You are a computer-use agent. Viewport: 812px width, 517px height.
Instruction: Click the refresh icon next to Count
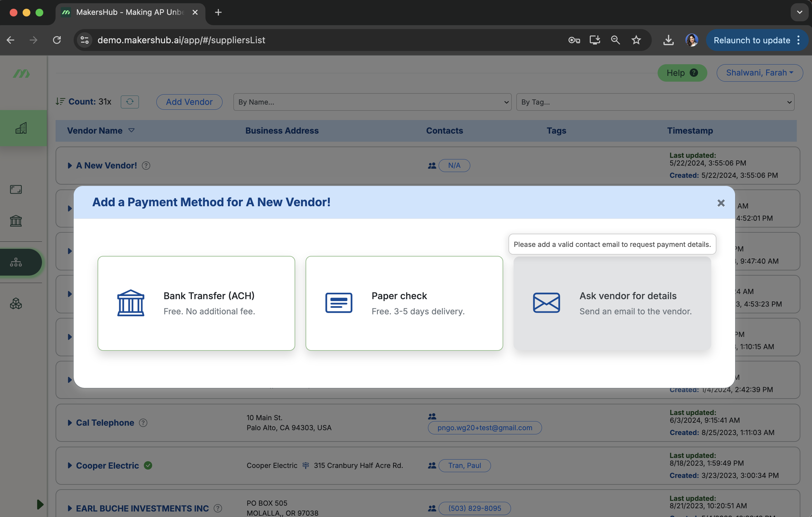[130, 102]
